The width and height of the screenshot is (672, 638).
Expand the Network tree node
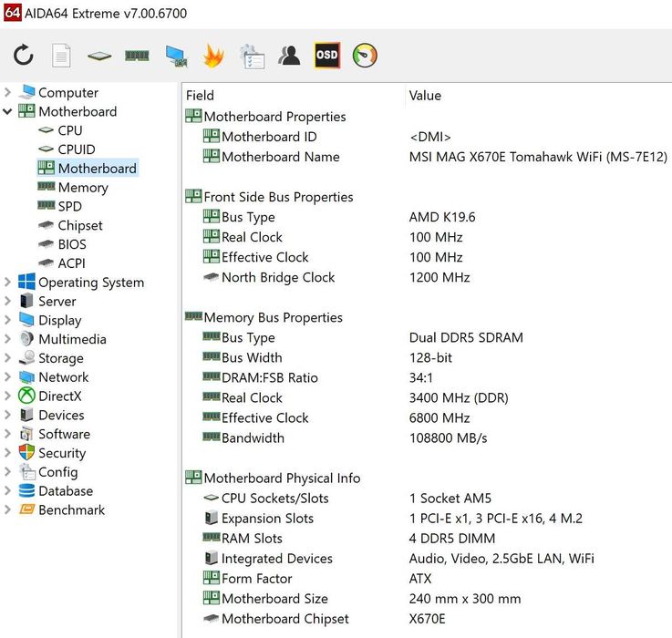7,376
